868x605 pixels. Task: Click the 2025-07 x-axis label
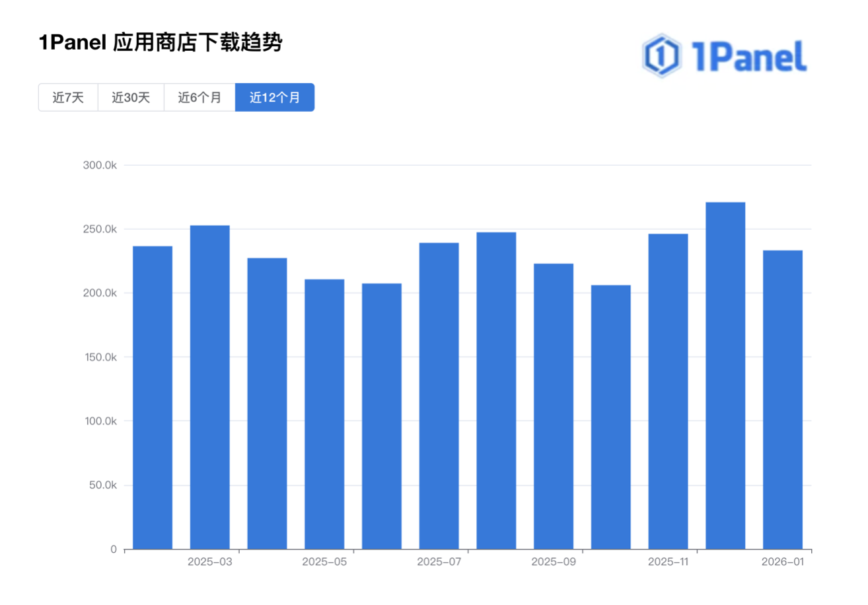439,562
